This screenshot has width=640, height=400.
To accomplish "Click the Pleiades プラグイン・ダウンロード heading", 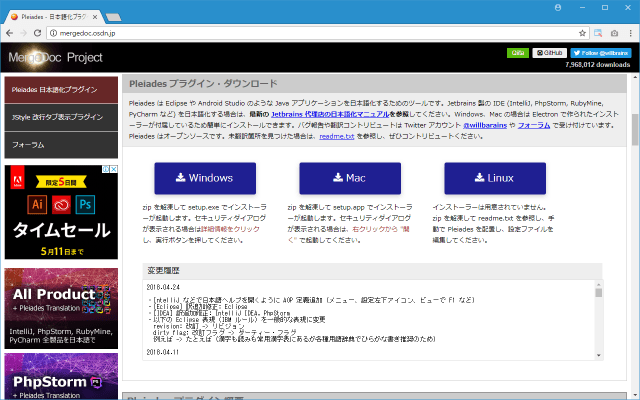I will tap(203, 84).
